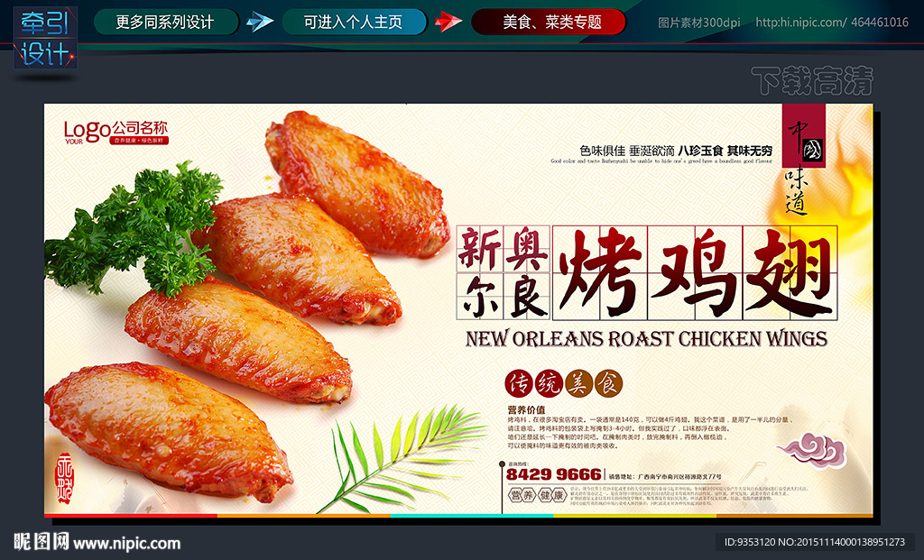Screen dimensions: 924x560
Task: Select the slogan 色味俱佳 垂涎欲滴 八珍玉食 其味无穷
Action: tap(676, 151)
